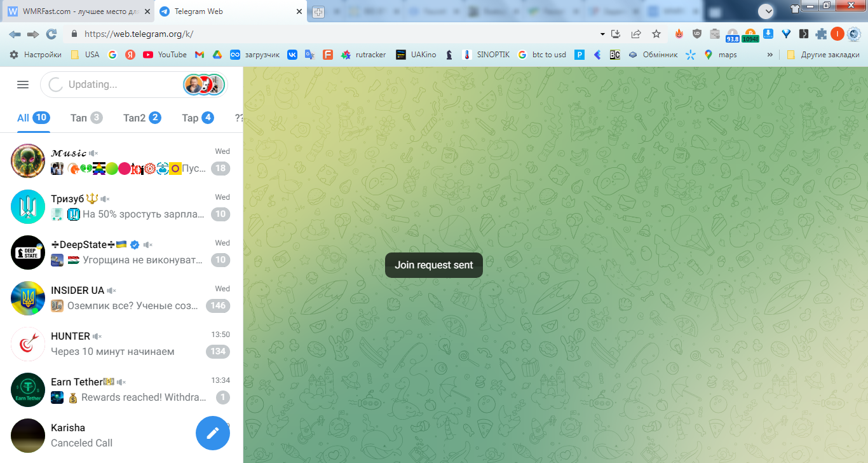Open the extension with 93.8 badge
Screen dimensions: 868x463
[x=733, y=34]
